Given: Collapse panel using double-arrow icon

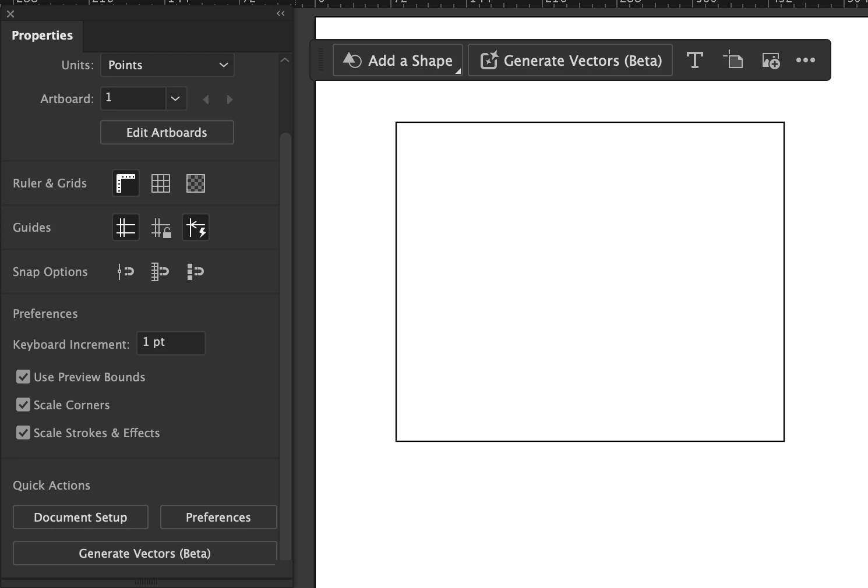Looking at the screenshot, I should tap(281, 13).
